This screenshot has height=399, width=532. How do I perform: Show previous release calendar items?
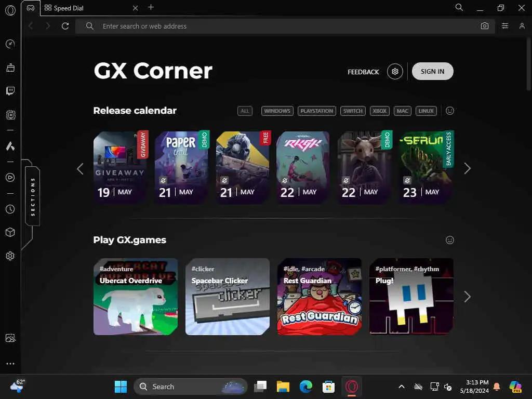[x=80, y=169]
